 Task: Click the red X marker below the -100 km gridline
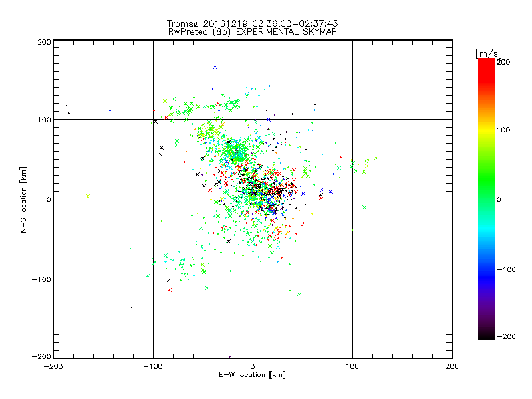170,290
